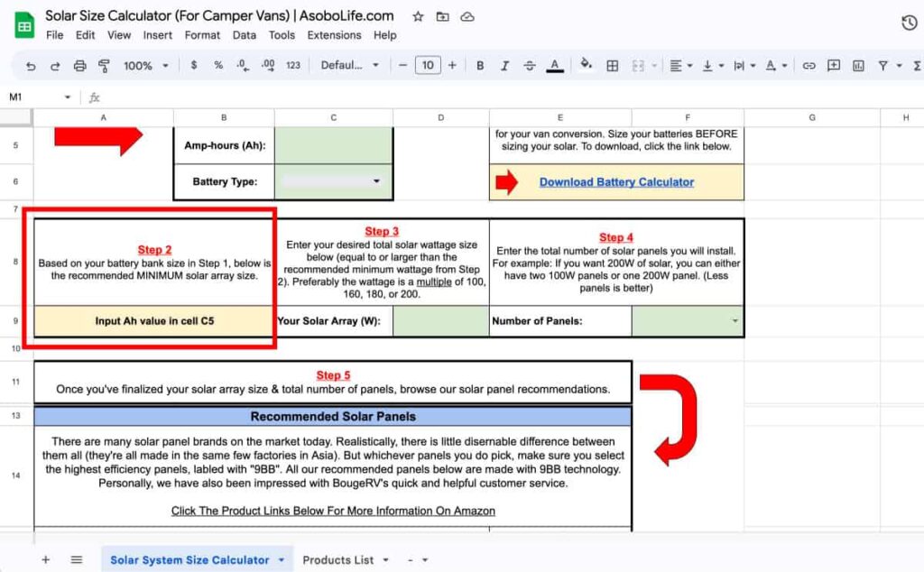Viewport: 924px width, 572px height.
Task: Open the Help menu
Action: click(x=384, y=35)
